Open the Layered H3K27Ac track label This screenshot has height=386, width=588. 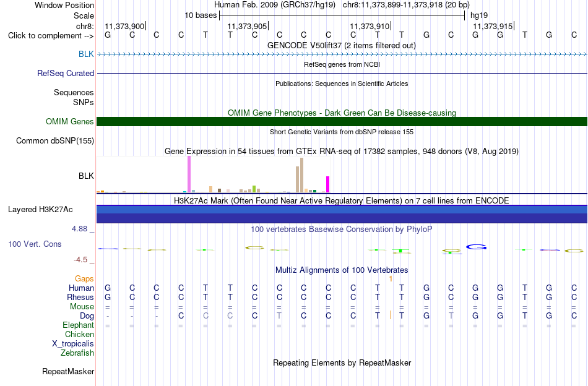[x=40, y=210]
